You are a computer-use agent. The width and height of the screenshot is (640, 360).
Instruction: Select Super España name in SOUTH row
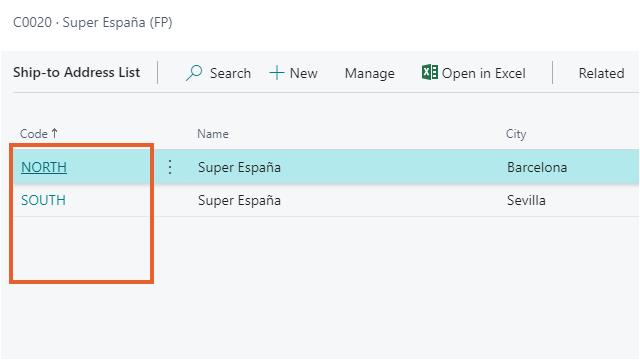239,200
